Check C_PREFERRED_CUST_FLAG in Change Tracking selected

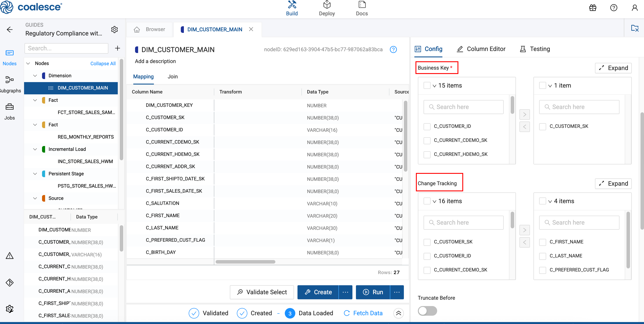point(542,270)
